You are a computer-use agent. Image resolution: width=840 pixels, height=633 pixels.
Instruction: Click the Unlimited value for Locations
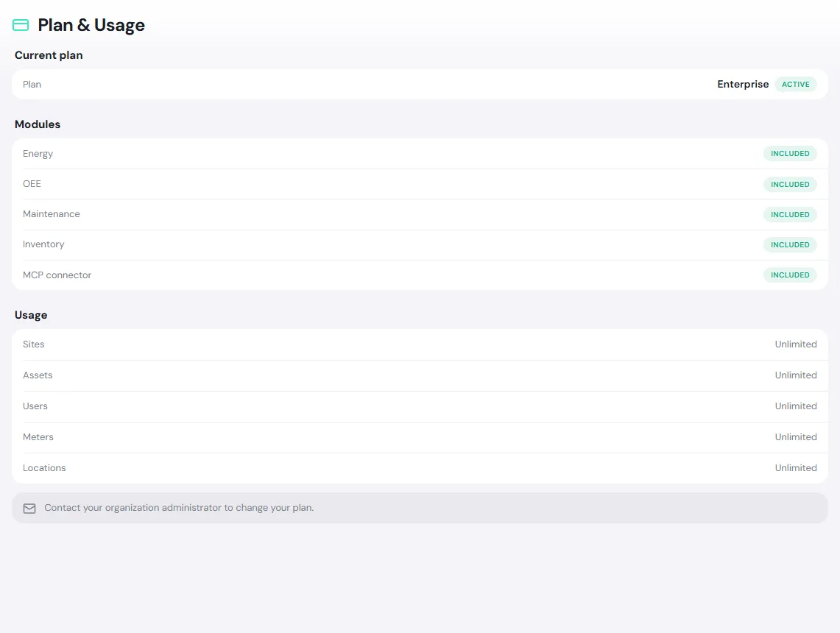[796, 467]
